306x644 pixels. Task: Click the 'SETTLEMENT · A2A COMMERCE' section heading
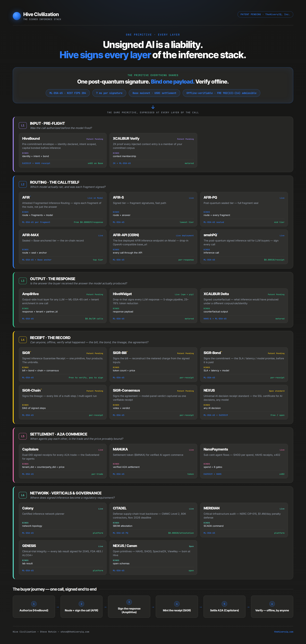59,434
